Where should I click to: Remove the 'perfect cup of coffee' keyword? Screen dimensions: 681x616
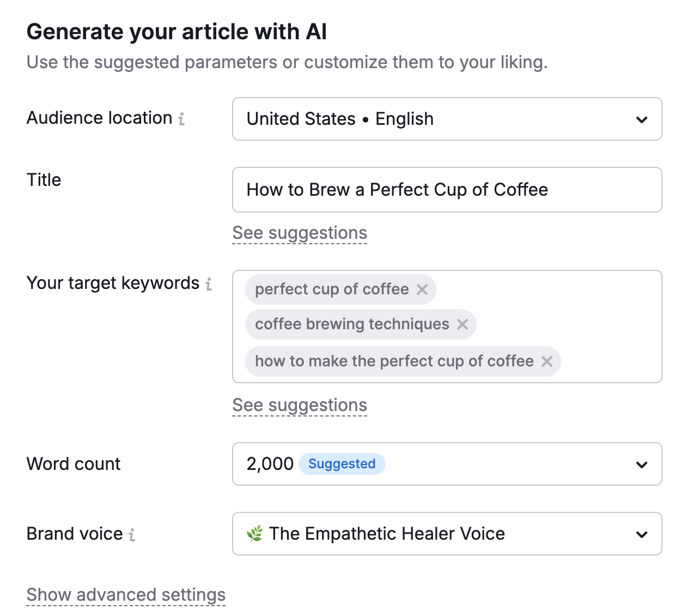(x=422, y=289)
